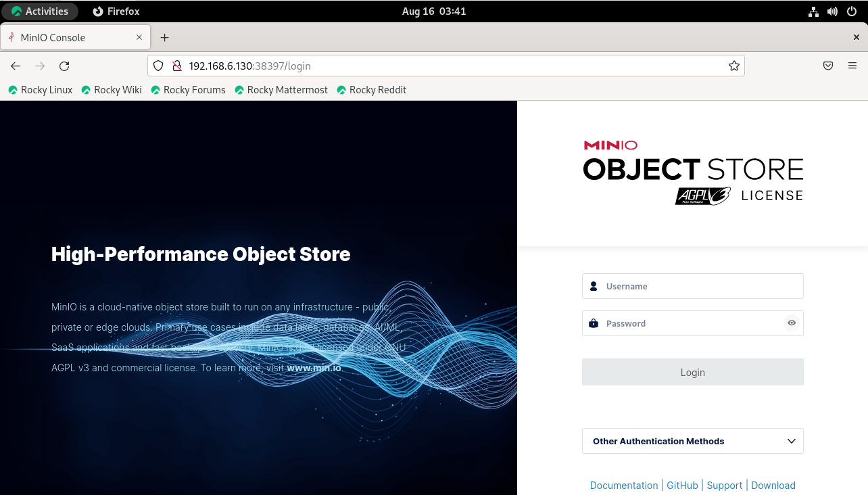
Task: Toggle password visibility eye icon
Action: (x=792, y=323)
